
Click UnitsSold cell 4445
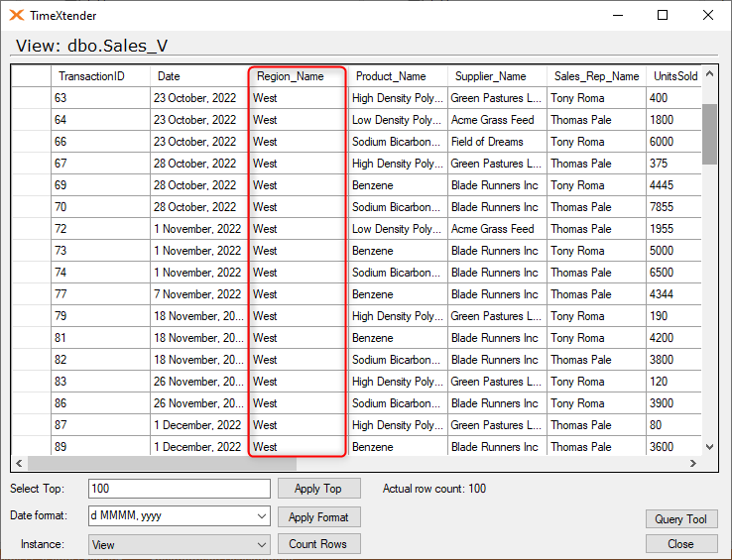tap(673, 185)
